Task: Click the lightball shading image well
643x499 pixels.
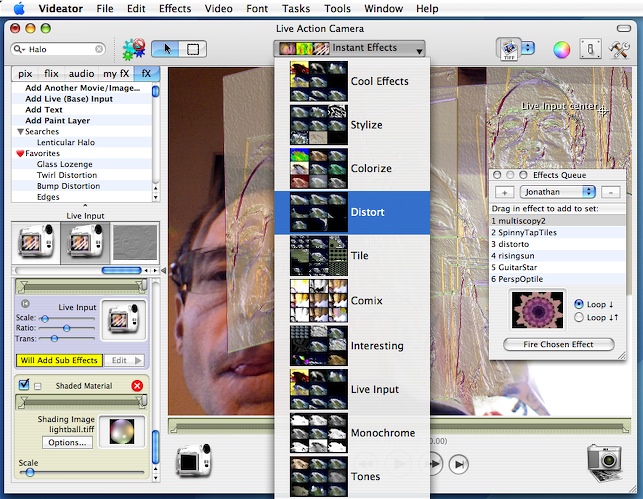Action: [122, 431]
